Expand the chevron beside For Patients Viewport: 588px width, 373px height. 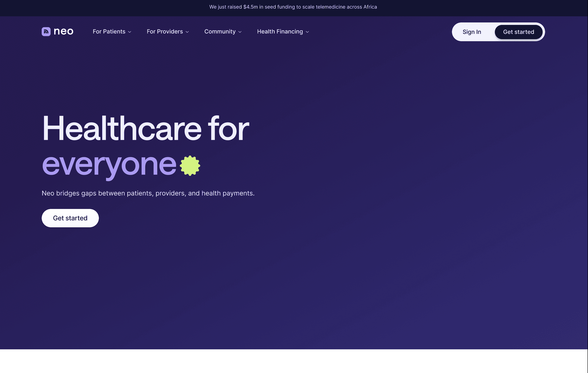click(x=130, y=32)
